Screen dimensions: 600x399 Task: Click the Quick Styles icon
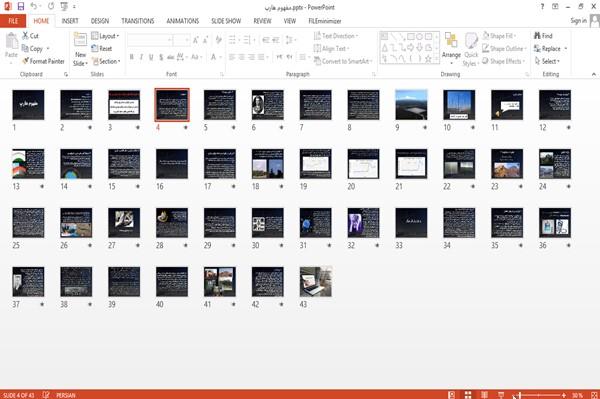point(471,41)
